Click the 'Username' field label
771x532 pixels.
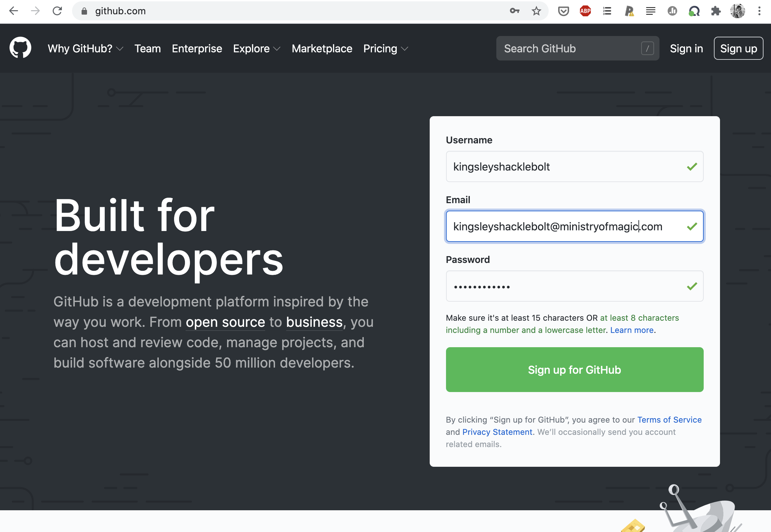[x=469, y=140]
